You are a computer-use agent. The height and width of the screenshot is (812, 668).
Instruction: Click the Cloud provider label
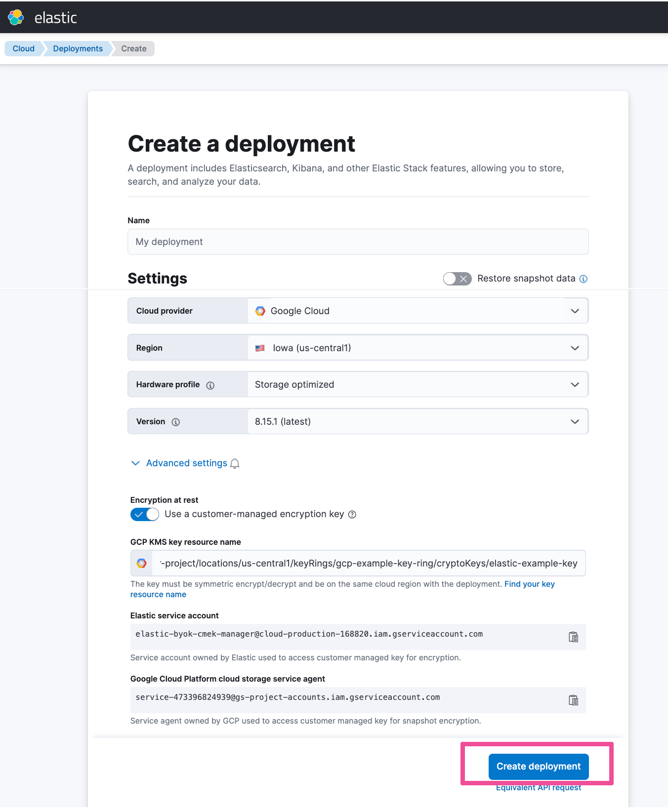point(165,311)
